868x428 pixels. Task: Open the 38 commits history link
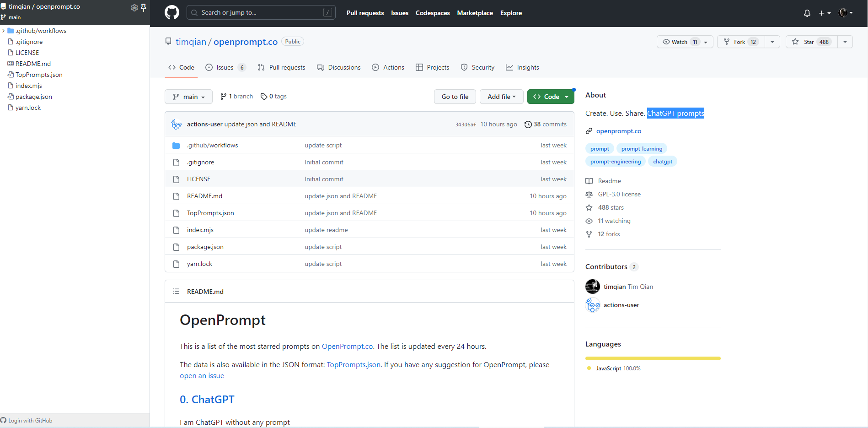tap(546, 124)
